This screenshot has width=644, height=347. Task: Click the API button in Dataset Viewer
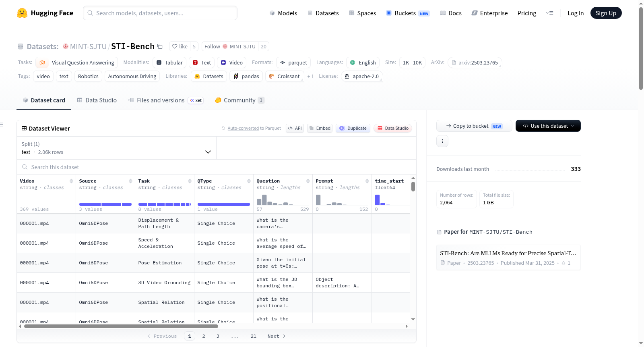point(295,128)
